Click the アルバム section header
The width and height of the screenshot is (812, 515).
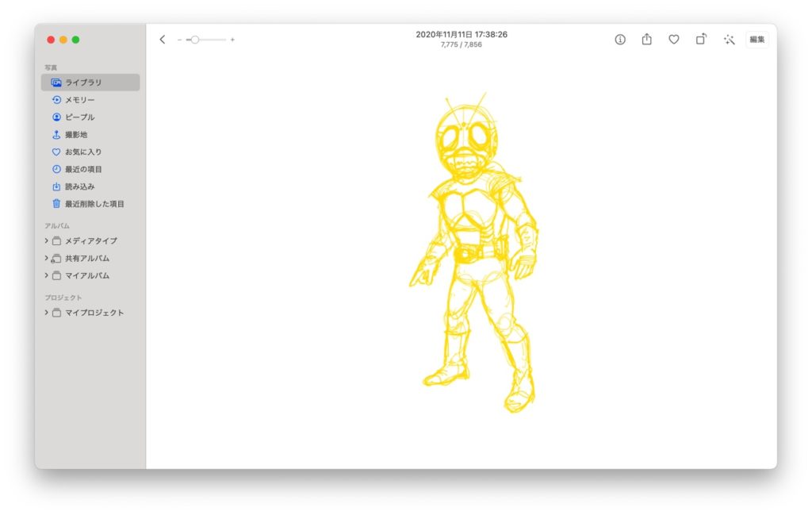(57, 226)
